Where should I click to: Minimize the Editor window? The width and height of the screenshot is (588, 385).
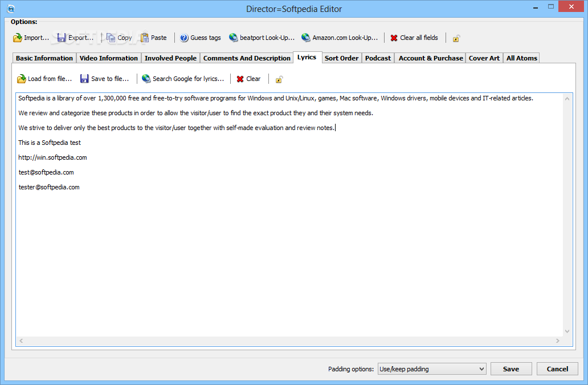click(x=536, y=7)
